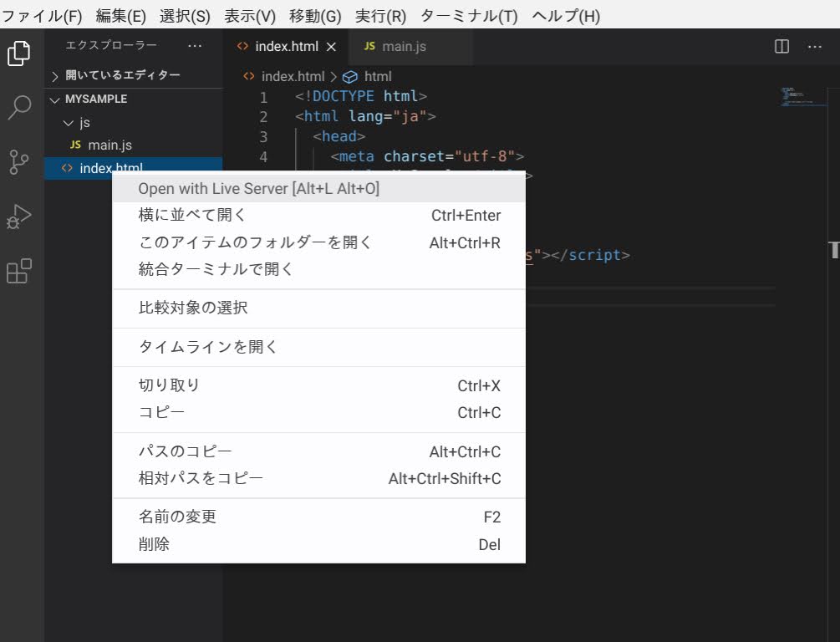Open the Search view in activity bar
840x642 pixels.
point(19,108)
